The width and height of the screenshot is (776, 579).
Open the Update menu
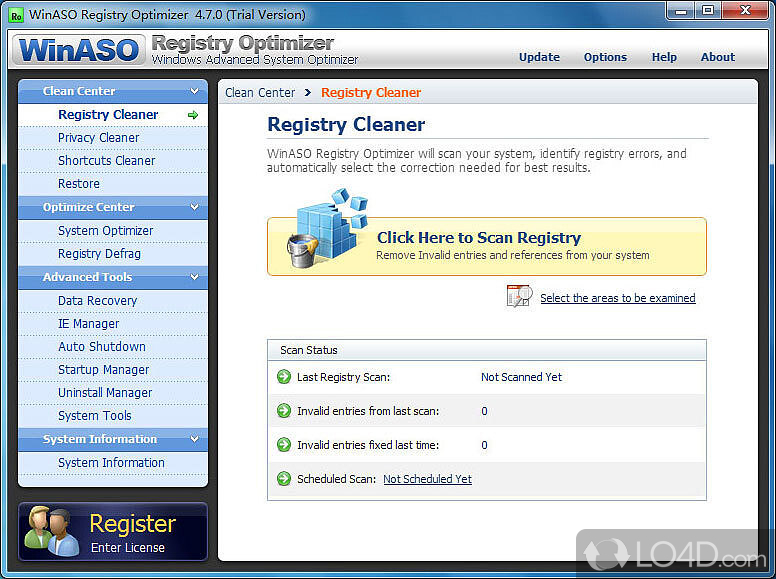click(539, 57)
